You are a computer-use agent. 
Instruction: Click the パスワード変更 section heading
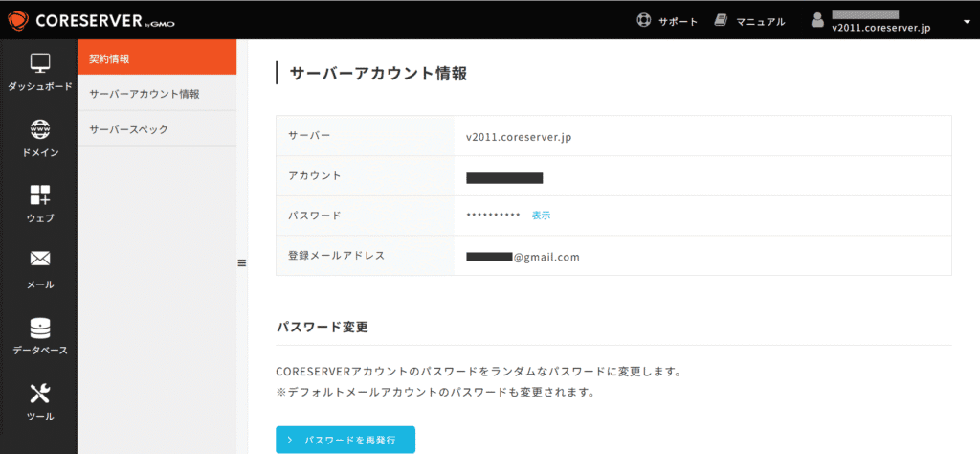322,327
